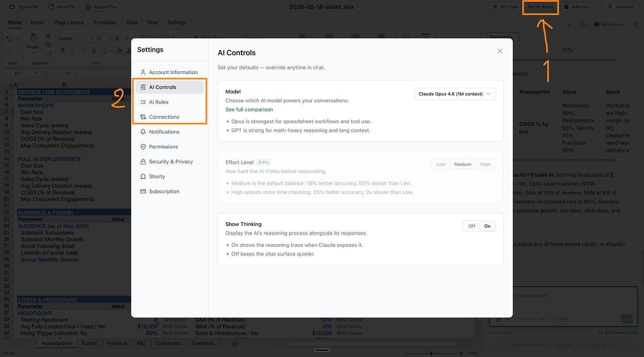This screenshot has height=357, width=644.
Task: Turn Show Thinking On
Action: point(487,226)
